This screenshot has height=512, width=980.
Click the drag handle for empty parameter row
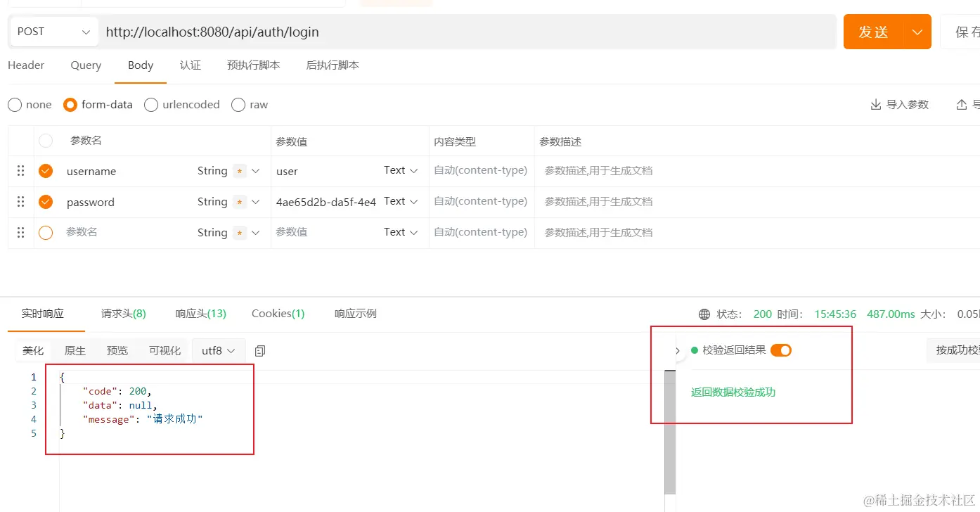(20, 232)
